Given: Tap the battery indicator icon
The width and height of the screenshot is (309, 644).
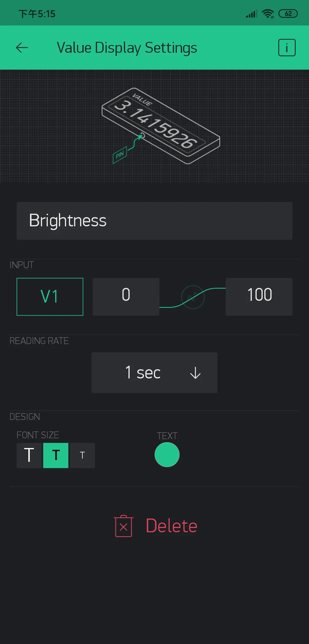Looking at the screenshot, I should click(288, 13).
